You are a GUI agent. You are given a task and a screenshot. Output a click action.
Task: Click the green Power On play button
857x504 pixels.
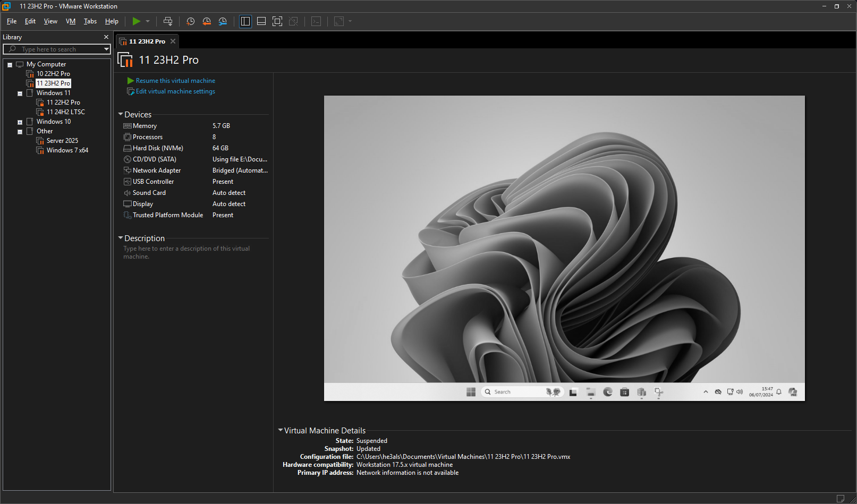137,21
